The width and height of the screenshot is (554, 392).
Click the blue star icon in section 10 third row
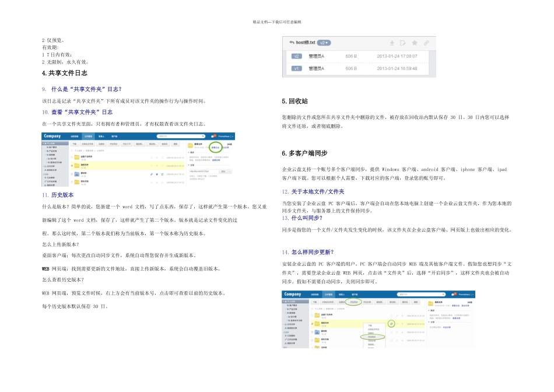157,174
